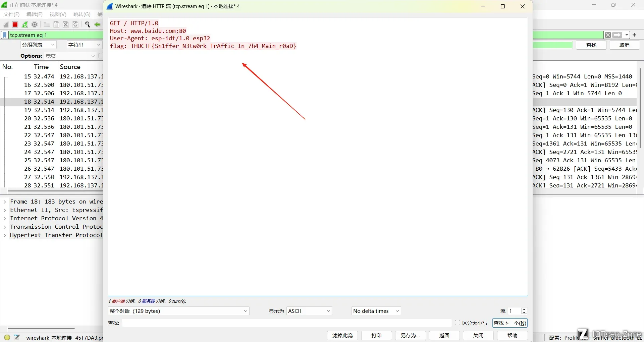The image size is (644, 342).
Task: Click the 关闭 close button
Action: point(478,336)
